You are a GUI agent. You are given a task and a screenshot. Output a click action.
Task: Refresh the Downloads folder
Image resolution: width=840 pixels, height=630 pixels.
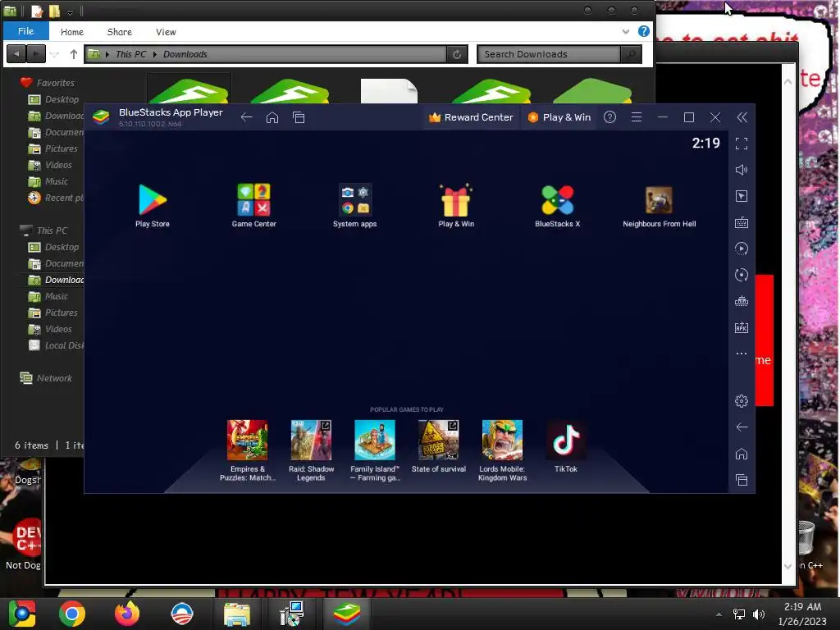pyautogui.click(x=457, y=54)
